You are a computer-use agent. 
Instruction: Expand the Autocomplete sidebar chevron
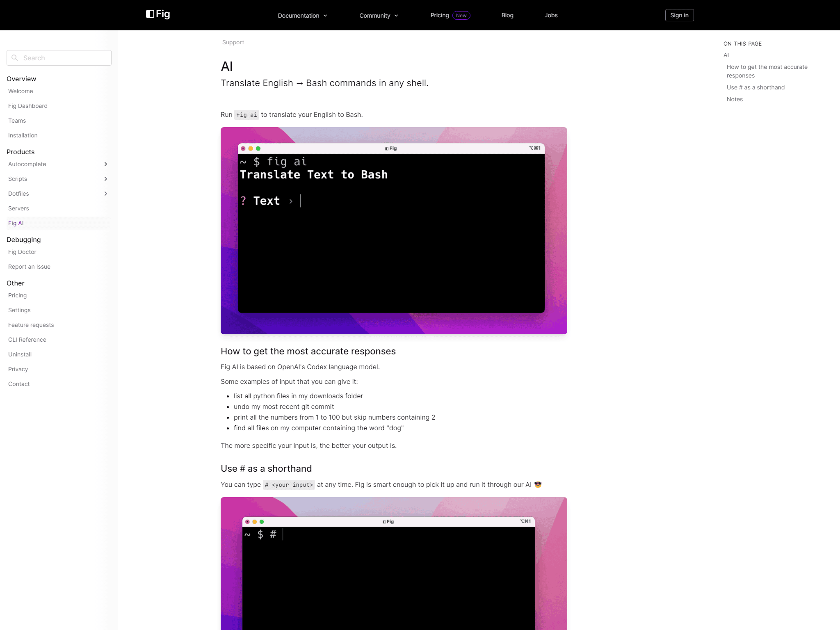point(106,164)
